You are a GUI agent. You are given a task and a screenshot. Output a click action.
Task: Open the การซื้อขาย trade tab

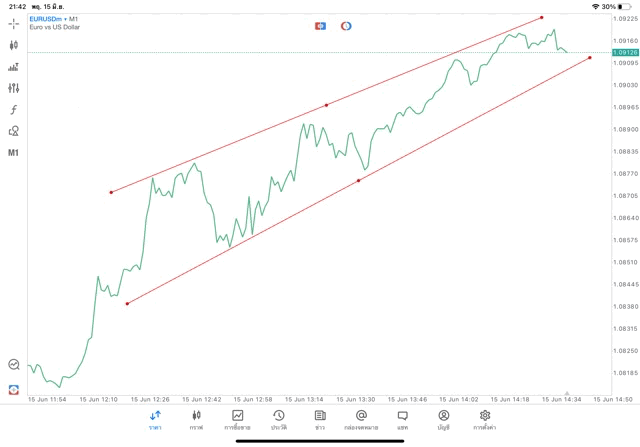(x=238, y=420)
